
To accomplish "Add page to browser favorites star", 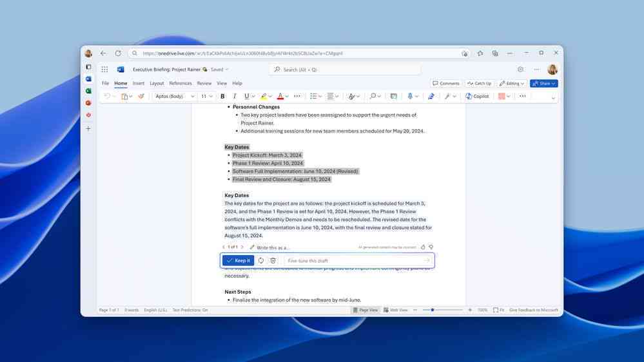I will pyautogui.click(x=480, y=53).
